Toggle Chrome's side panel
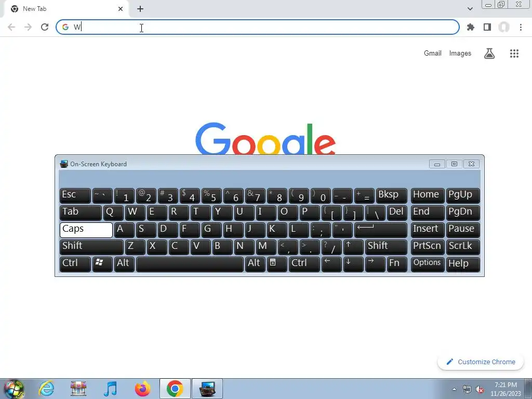Screen dimensions: 532x399 point(487,27)
